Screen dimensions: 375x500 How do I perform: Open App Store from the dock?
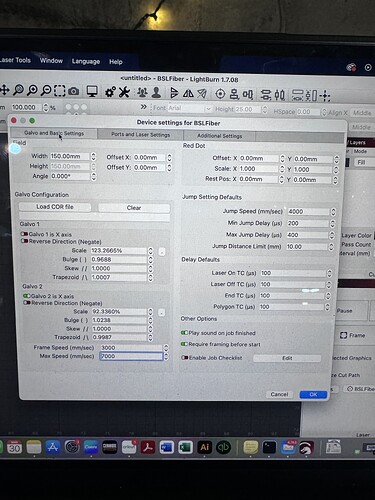[x=53, y=447]
